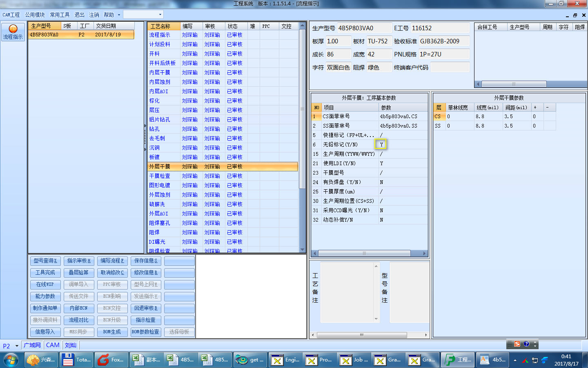The width and height of the screenshot is (588, 368).
Task: Open the Total Commander taskbar item
Action: click(x=76, y=360)
